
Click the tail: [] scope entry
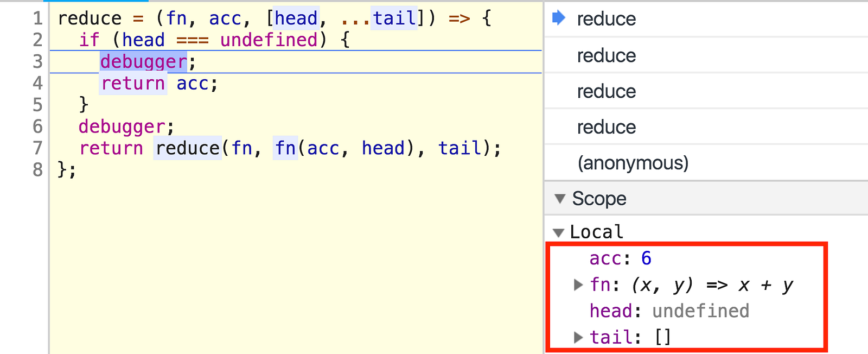click(x=630, y=338)
